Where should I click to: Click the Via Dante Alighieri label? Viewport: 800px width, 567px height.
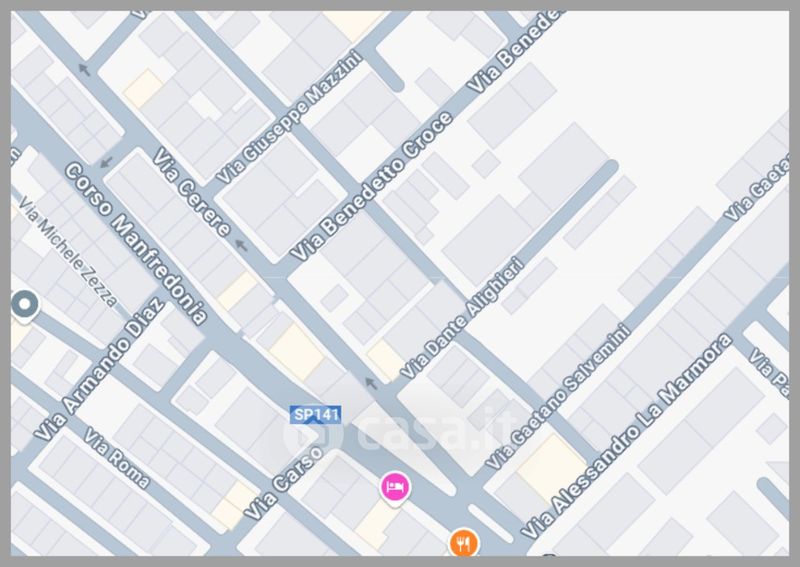tap(462, 318)
